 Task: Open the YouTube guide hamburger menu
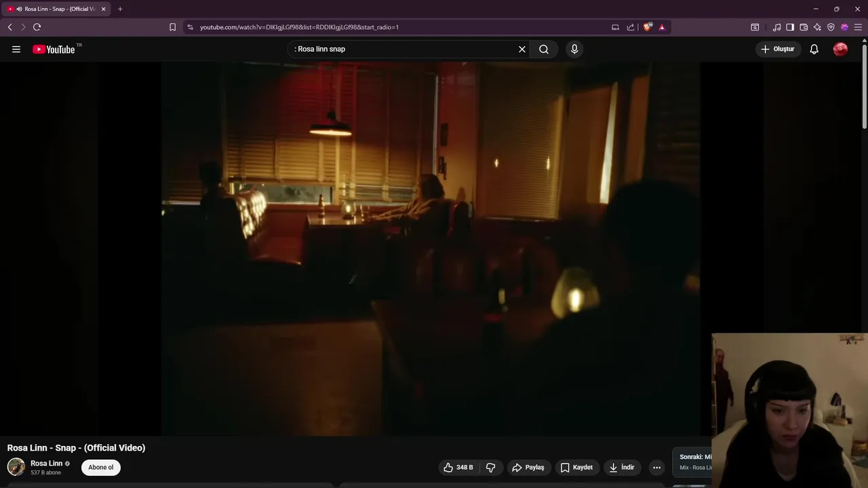point(16,49)
